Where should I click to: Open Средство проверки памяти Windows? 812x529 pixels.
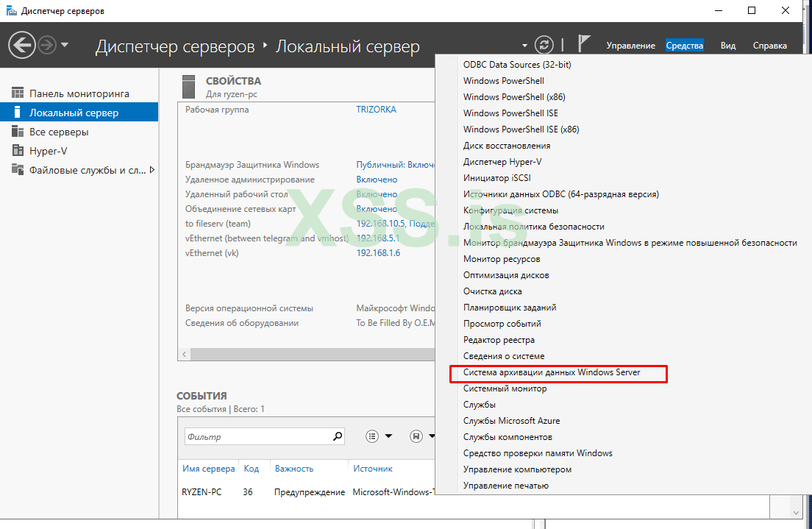pos(538,453)
